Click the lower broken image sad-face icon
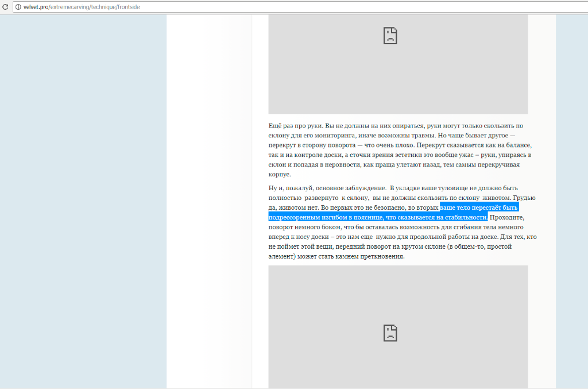The image size is (588, 389). [x=390, y=333]
